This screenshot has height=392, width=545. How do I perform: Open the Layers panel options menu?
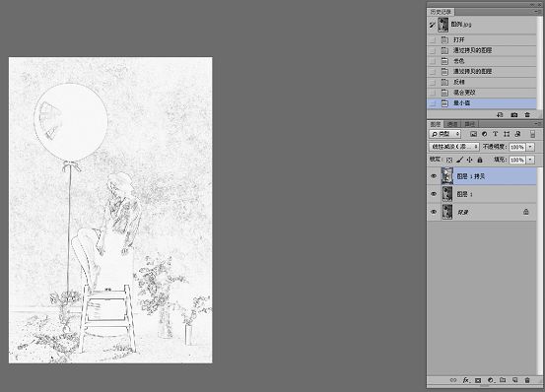pos(538,123)
